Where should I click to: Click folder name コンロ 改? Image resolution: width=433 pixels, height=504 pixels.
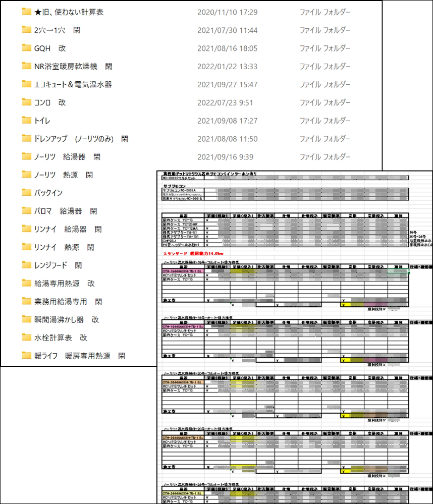(50, 102)
